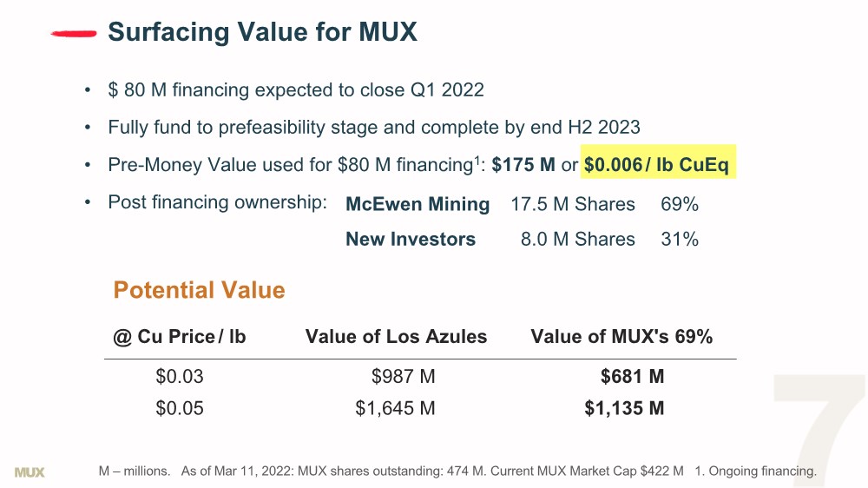This screenshot has width=868, height=488.
Task: Select the yellow highlighted $0.006 / lb CuEq text
Action: (657, 165)
